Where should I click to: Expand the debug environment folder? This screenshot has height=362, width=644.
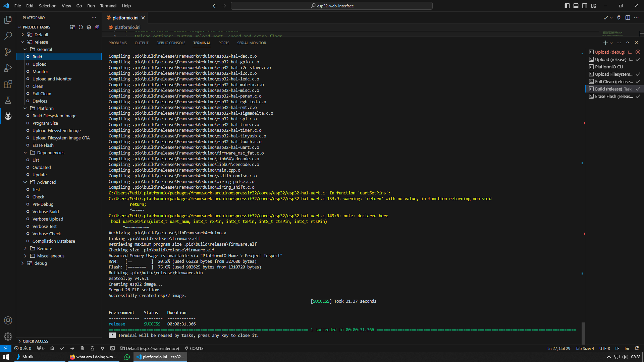[x=22, y=263]
